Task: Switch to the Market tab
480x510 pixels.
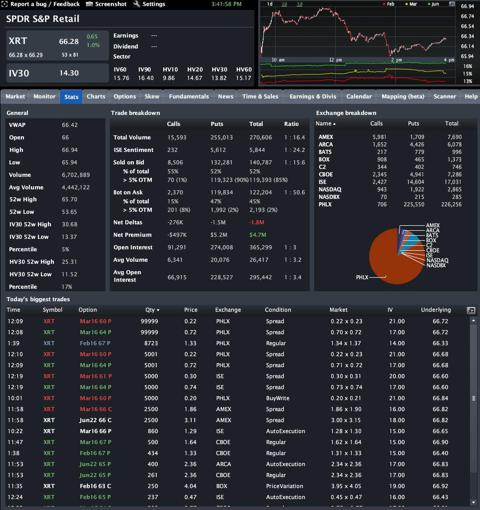Action: (15, 97)
